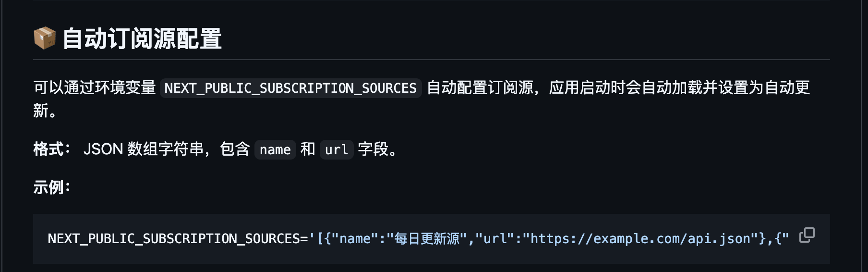Click the JSON 数组字符串 text

click(x=144, y=149)
